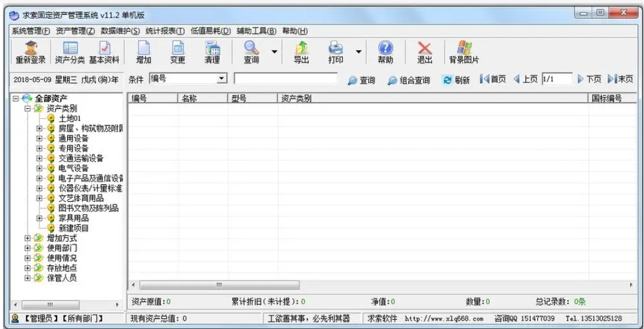Expand the 通用设备 tree node

39,138
